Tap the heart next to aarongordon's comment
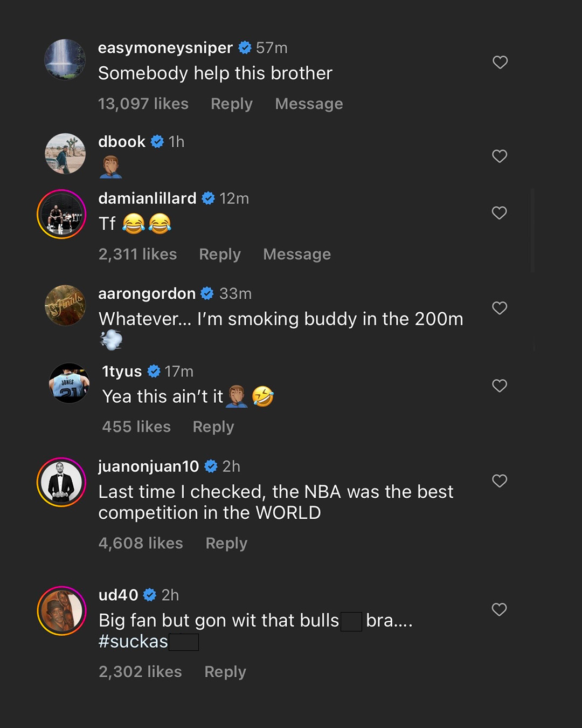This screenshot has height=728, width=582. pos(500,308)
